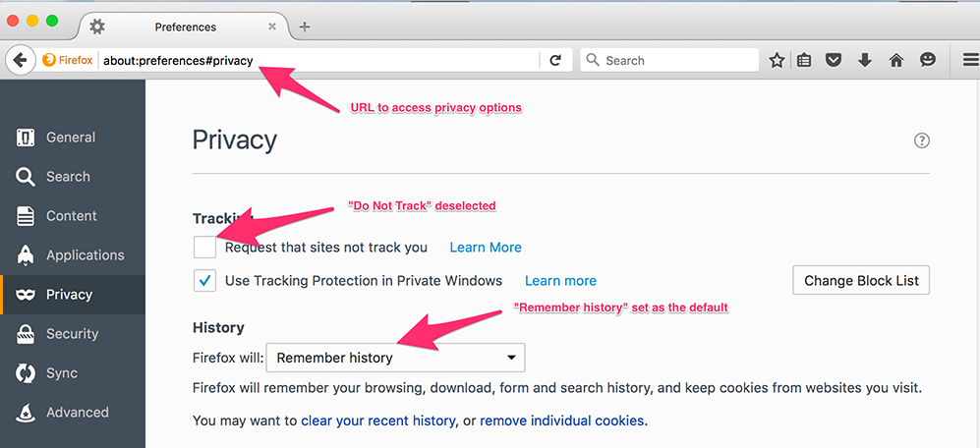Enable "Request that sites not track you"
This screenshot has width=980, height=448.
coord(205,247)
